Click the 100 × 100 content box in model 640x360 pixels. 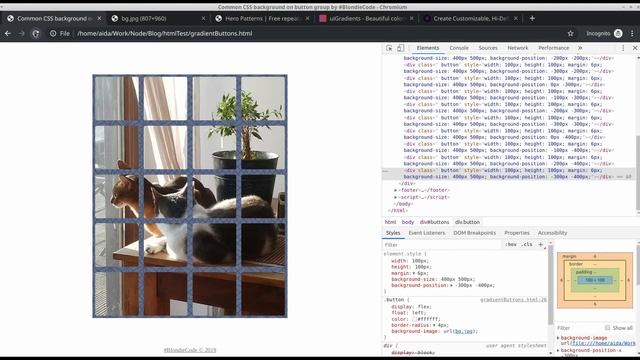(x=595, y=280)
